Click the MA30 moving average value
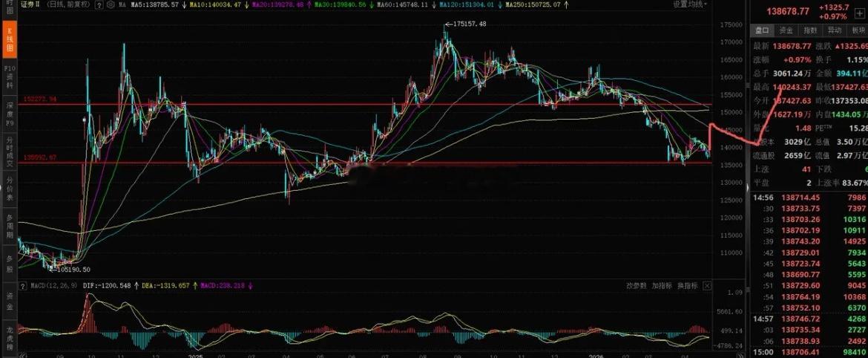Viewport: 868px width, 358px height. [x=341, y=5]
